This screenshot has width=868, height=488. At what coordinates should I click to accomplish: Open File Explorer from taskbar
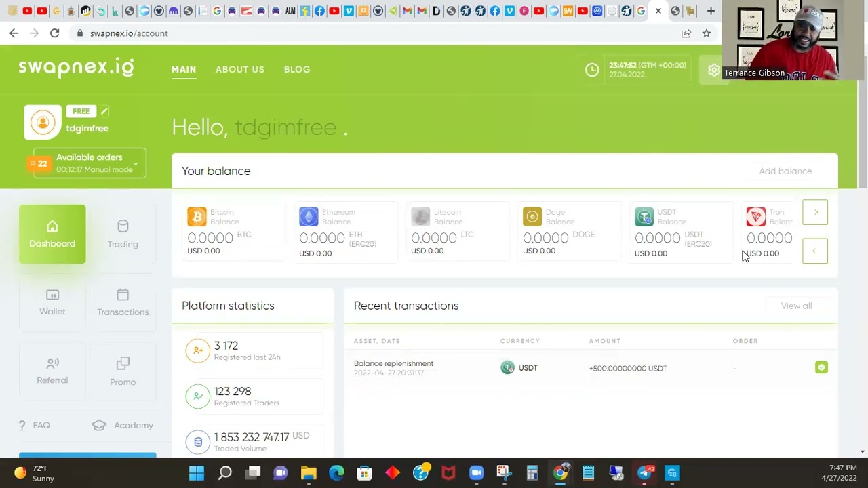pos(309,472)
